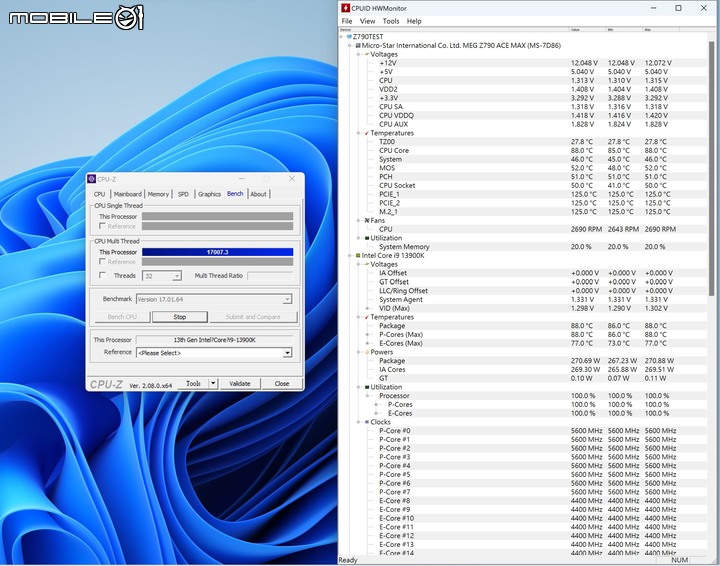Enable the Threads checkbox in CPU-Z
Viewport: 720px width, 566px height.
102,275
